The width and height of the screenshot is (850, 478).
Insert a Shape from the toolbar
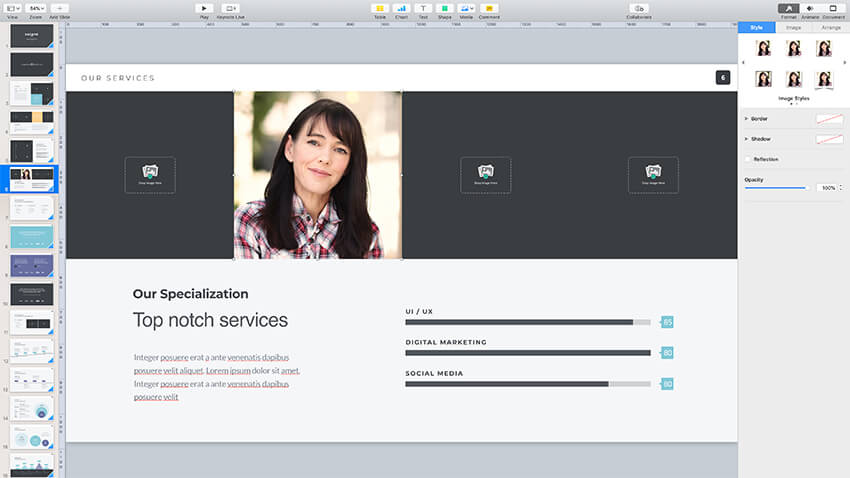(444, 8)
